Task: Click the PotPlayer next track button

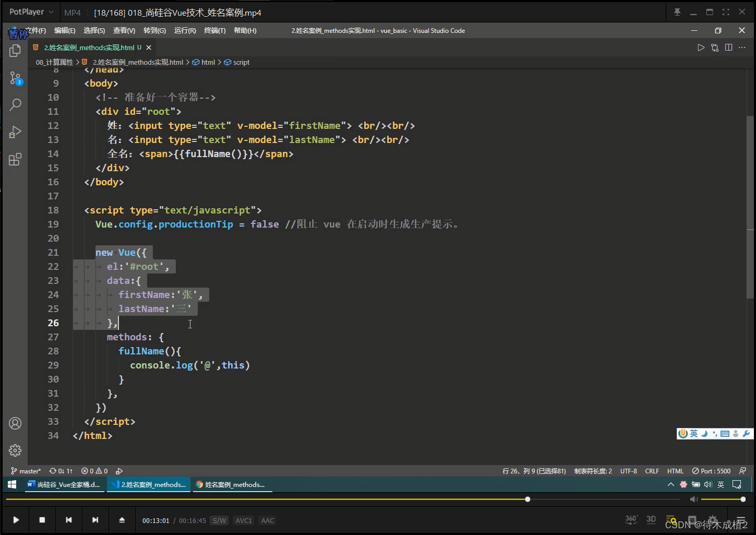Action: [x=95, y=520]
